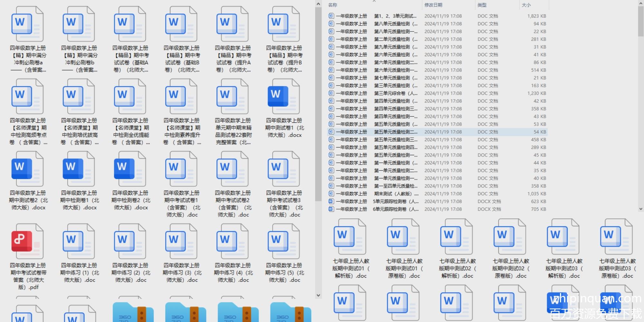Select the 5单元跟踪检测卷 DOCX list row
This screenshot has width=644, height=322.
pyautogui.click(x=395, y=202)
